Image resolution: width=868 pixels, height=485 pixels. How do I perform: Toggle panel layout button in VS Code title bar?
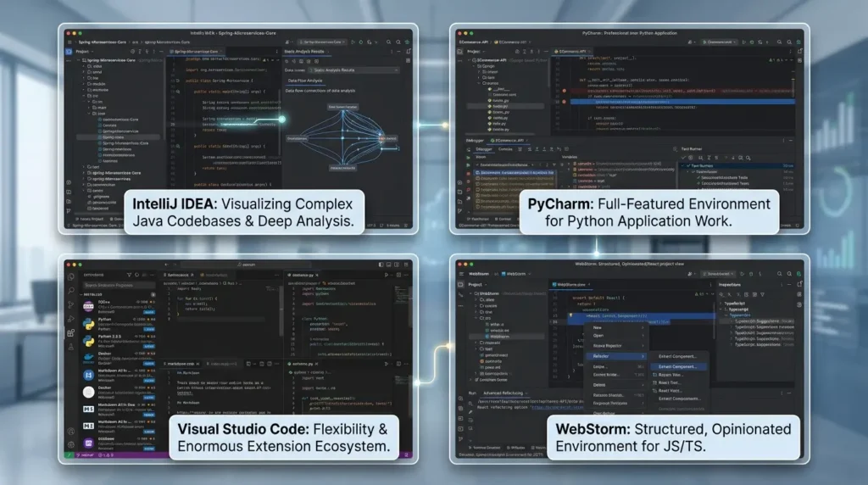[x=388, y=265]
